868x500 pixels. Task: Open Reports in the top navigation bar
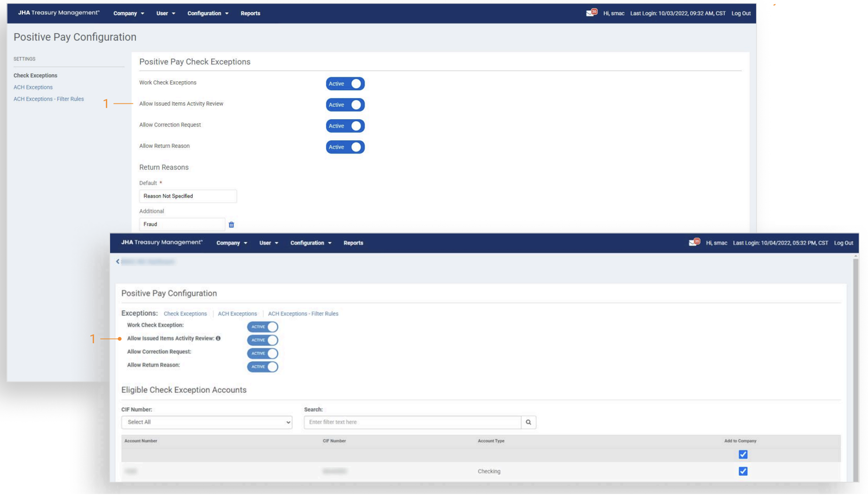coord(250,13)
